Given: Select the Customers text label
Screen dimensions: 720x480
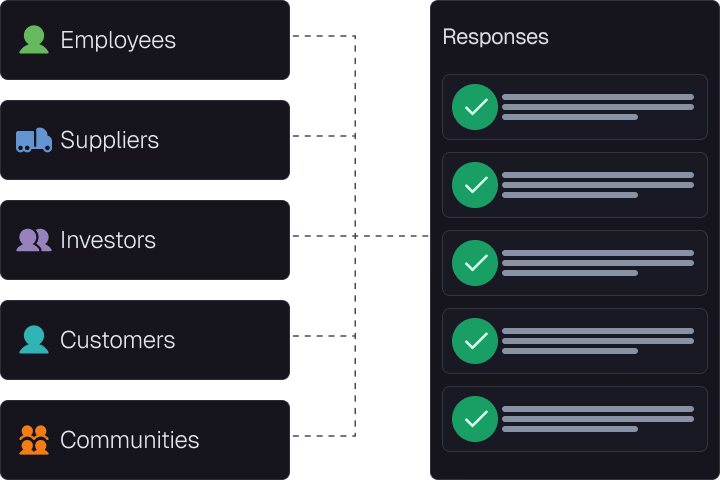Looking at the screenshot, I should pyautogui.click(x=118, y=340).
